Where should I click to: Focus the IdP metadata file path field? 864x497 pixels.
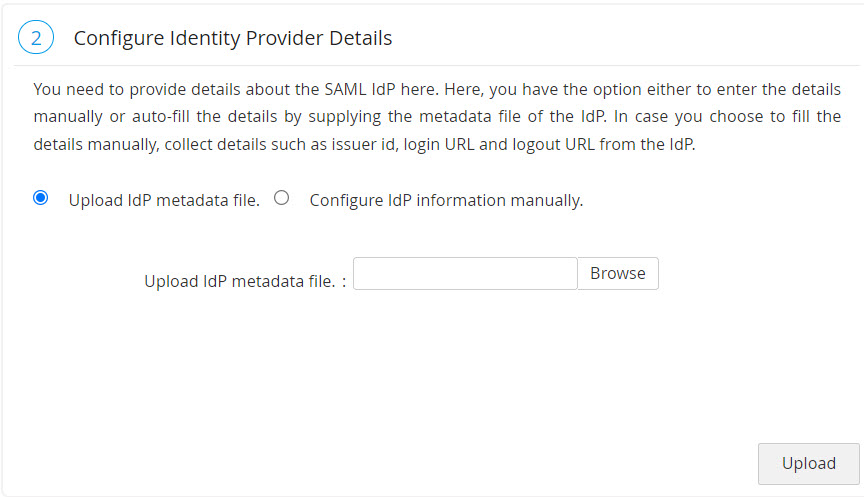click(465, 274)
